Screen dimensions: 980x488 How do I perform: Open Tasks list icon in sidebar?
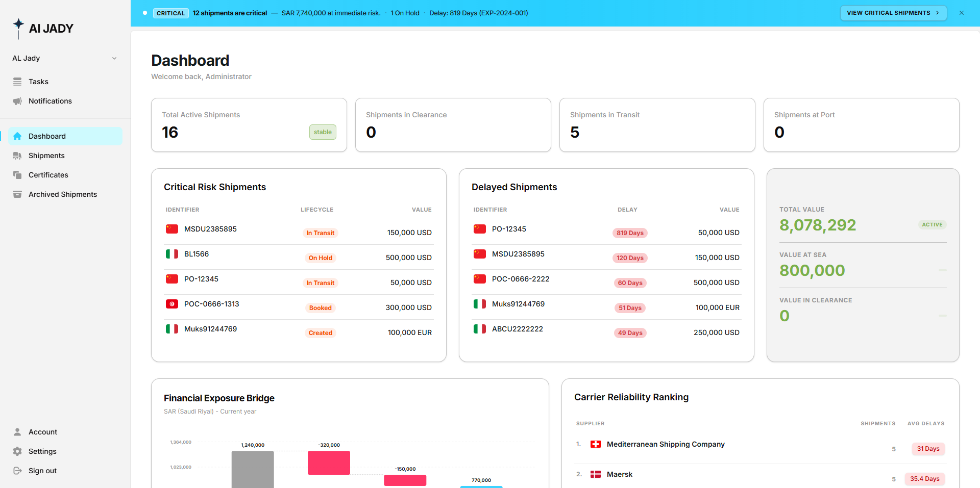pos(17,82)
